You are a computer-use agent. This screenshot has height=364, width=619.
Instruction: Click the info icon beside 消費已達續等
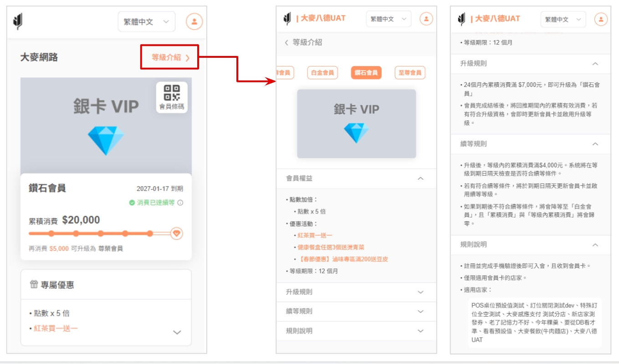[180, 203]
